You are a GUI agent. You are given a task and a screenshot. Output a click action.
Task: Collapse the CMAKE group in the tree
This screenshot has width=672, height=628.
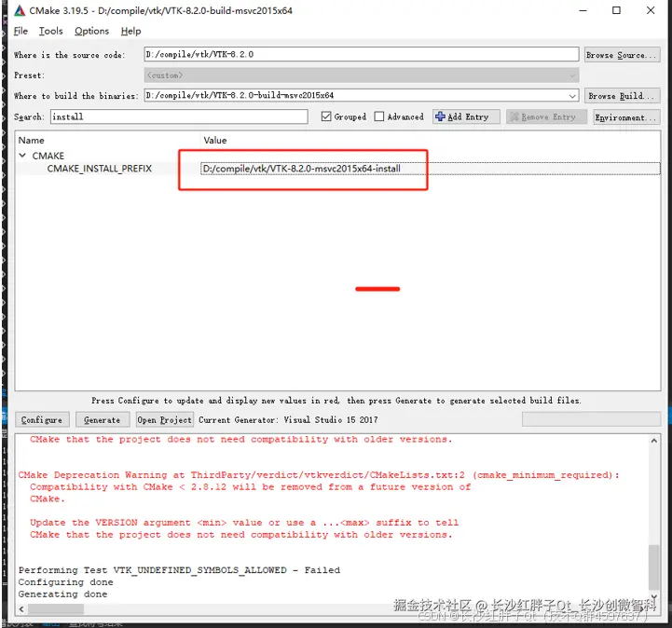(22, 156)
